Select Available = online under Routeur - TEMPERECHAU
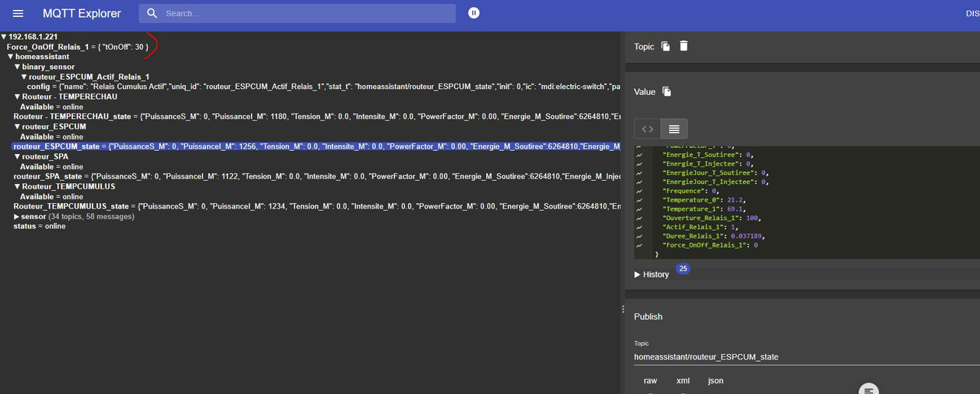 click(x=51, y=107)
